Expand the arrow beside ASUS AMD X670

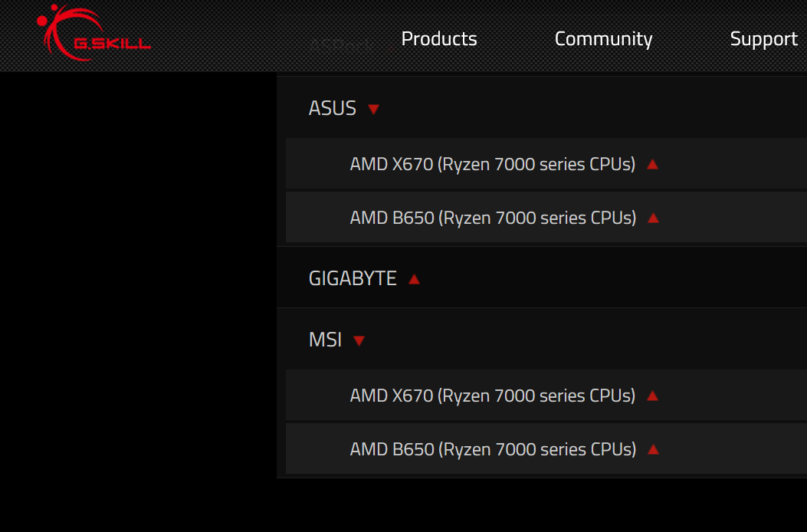tap(652, 164)
